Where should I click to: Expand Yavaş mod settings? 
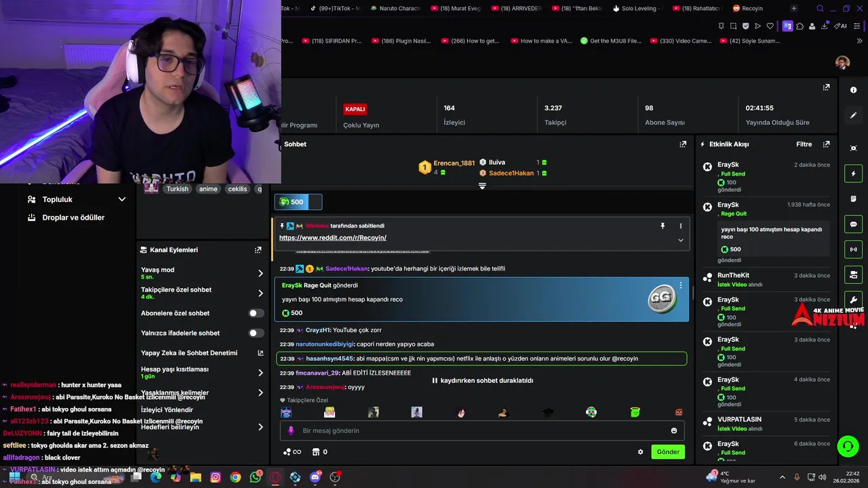[260, 273]
